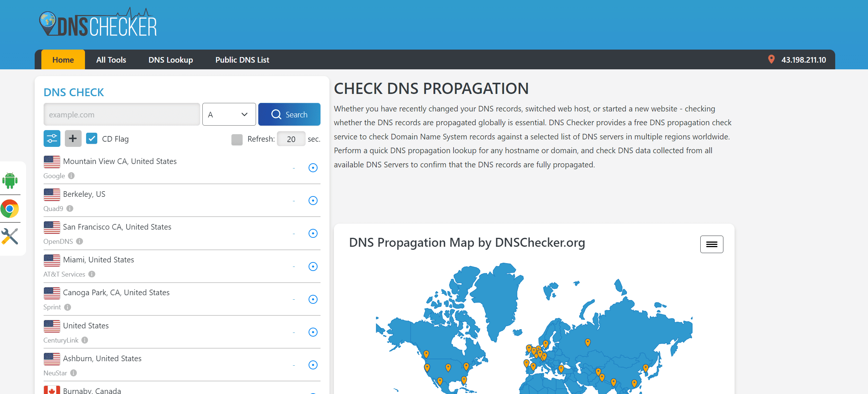The image size is (868, 394).
Task: Click the Android app icon in sidebar
Action: [10, 181]
